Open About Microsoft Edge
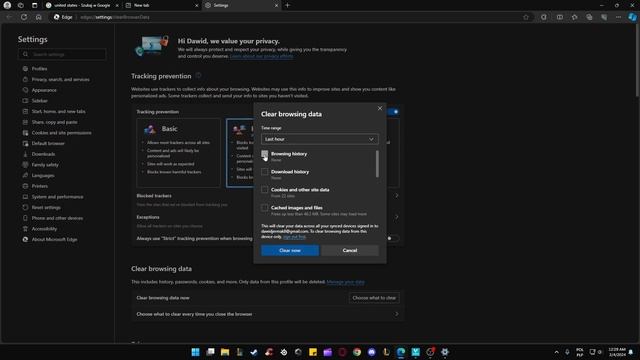 click(54, 239)
